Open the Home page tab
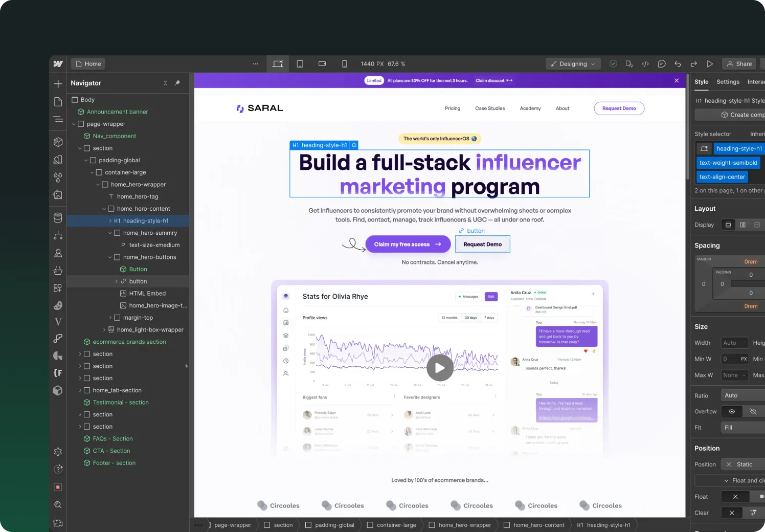This screenshot has width=765, height=532. 88,64
